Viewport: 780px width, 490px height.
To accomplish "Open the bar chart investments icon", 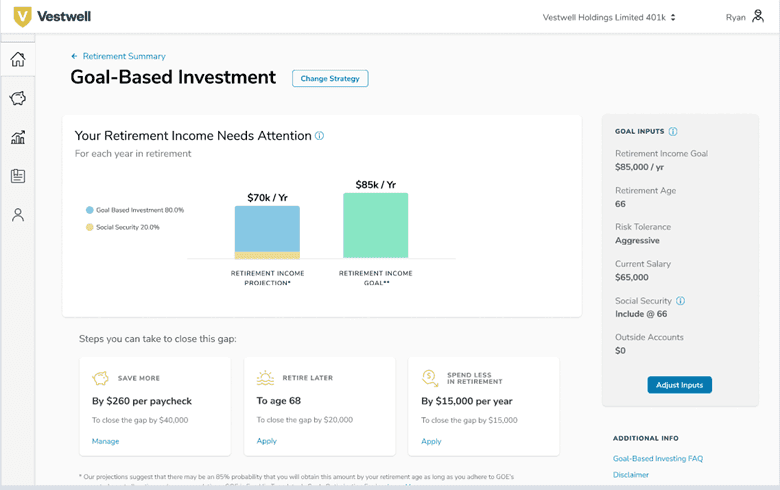I will click(x=17, y=137).
